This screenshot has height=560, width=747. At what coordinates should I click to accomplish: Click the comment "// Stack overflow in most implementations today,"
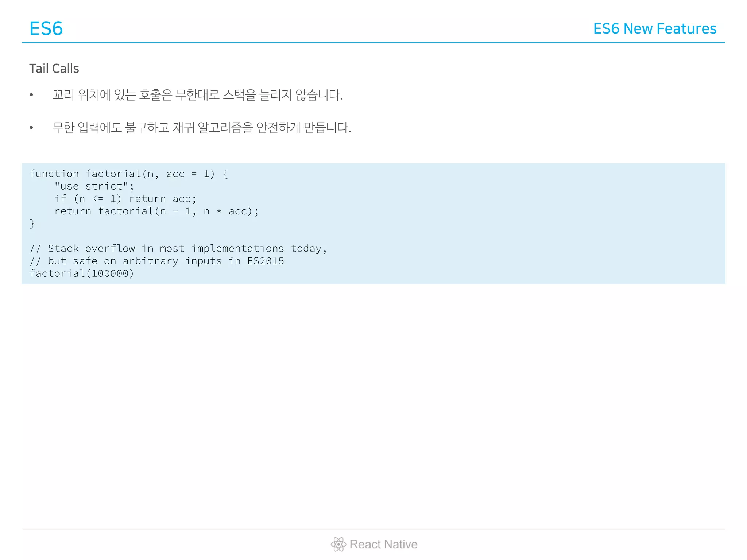tap(178, 249)
